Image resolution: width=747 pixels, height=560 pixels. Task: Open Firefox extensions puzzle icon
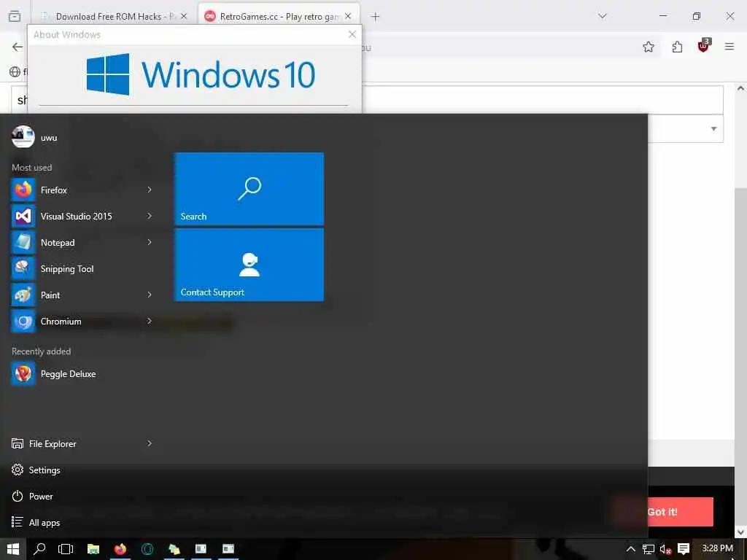678,47
